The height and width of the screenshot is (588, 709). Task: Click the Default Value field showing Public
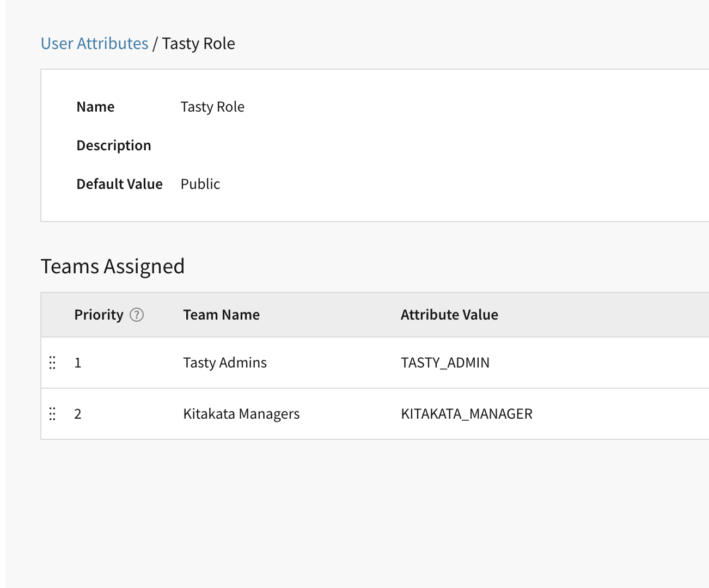tap(200, 184)
